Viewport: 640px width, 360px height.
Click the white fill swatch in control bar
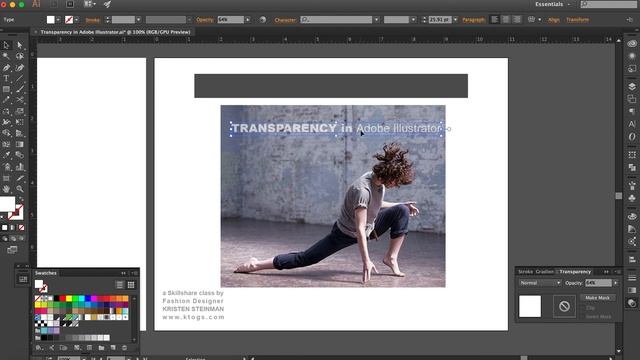click(x=50, y=20)
